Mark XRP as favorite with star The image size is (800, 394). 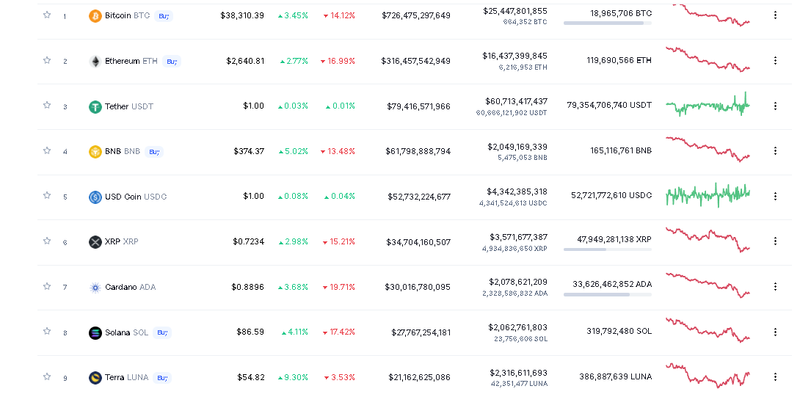pyautogui.click(x=47, y=241)
